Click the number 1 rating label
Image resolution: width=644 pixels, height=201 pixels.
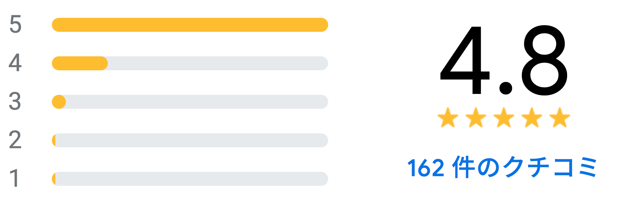pos(15,178)
